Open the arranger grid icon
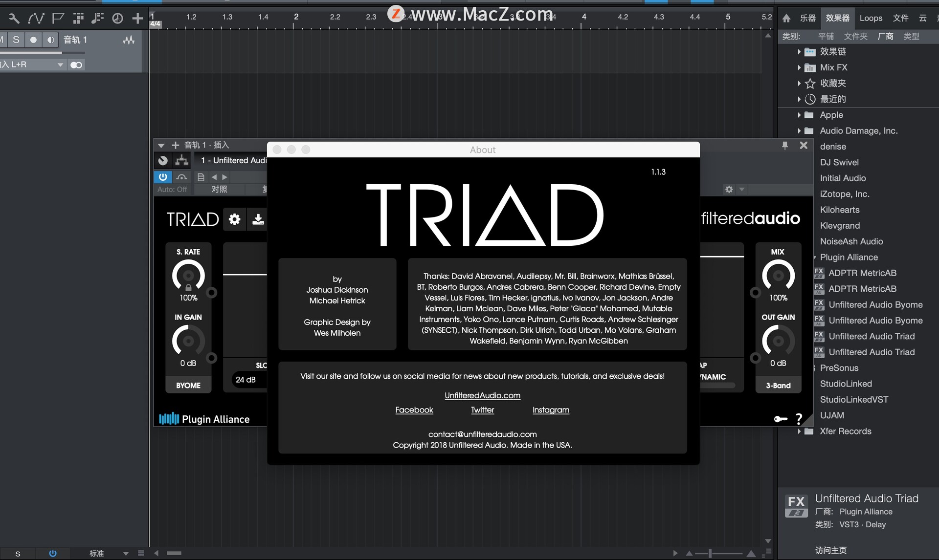This screenshot has width=939, height=560. point(78,19)
